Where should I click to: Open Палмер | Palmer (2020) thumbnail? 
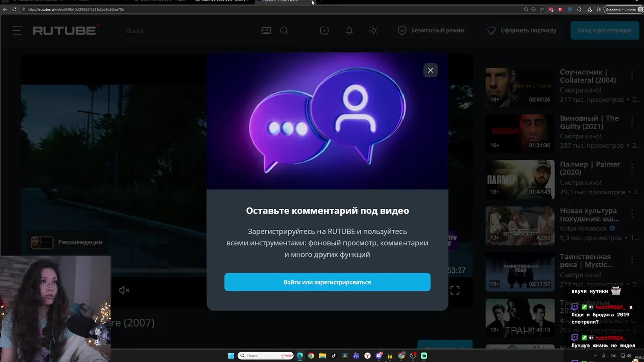pos(520,179)
